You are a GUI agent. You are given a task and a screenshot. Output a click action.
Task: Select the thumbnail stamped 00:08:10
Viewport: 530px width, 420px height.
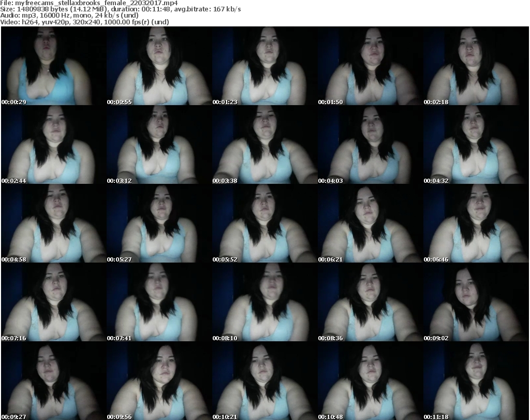[x=264, y=302]
